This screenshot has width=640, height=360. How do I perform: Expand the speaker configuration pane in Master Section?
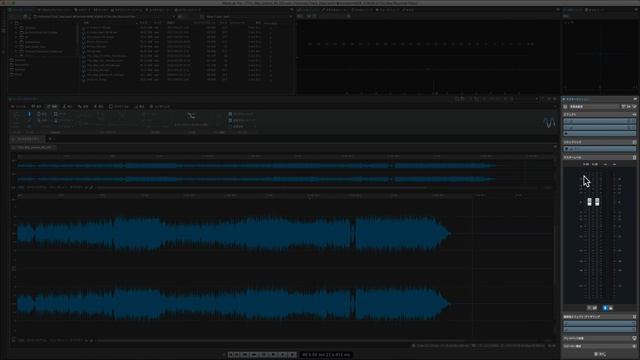click(599, 346)
